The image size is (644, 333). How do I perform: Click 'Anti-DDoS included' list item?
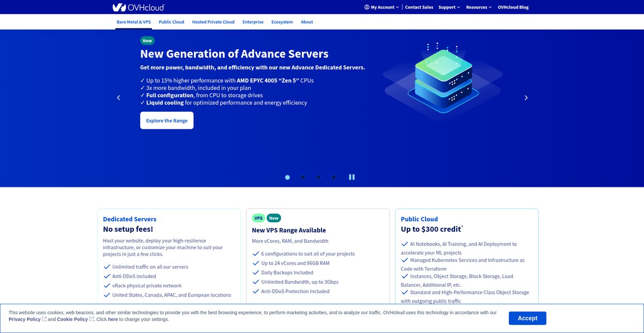(x=134, y=276)
